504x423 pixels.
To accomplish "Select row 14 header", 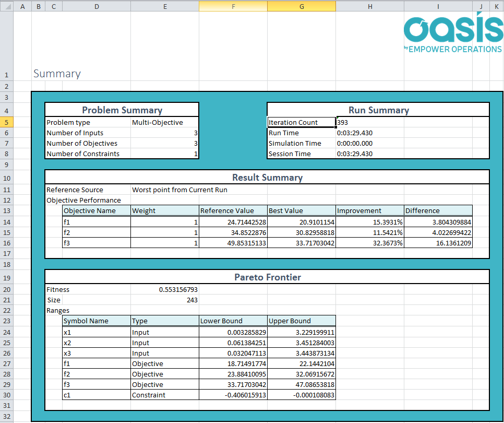I will 6,222.
